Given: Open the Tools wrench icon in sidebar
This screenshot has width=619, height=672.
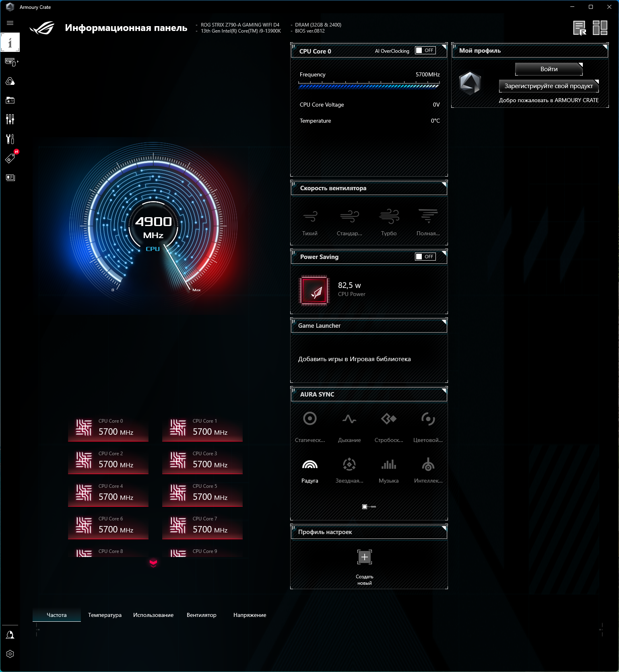Looking at the screenshot, I should (10, 139).
